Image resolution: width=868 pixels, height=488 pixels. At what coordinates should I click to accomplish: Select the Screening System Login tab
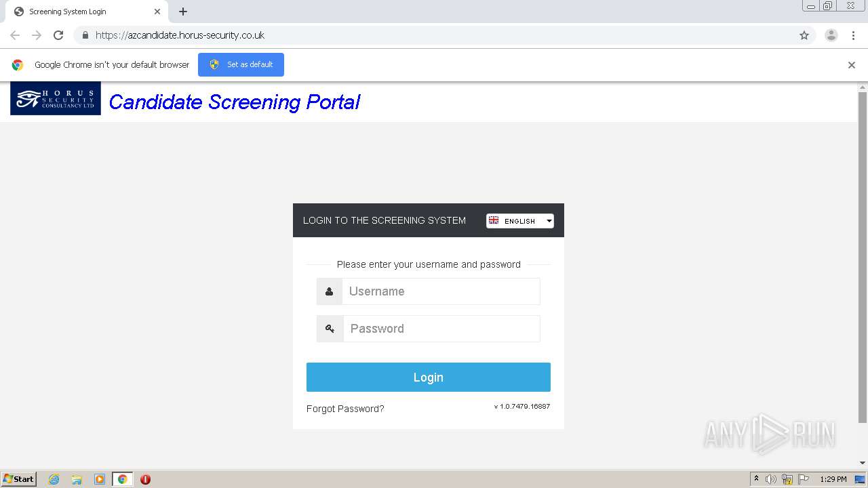(x=86, y=12)
